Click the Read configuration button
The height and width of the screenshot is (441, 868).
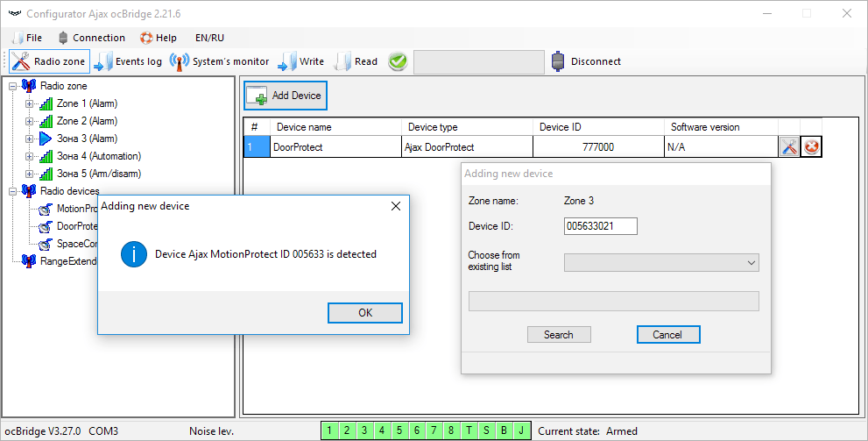pos(356,61)
